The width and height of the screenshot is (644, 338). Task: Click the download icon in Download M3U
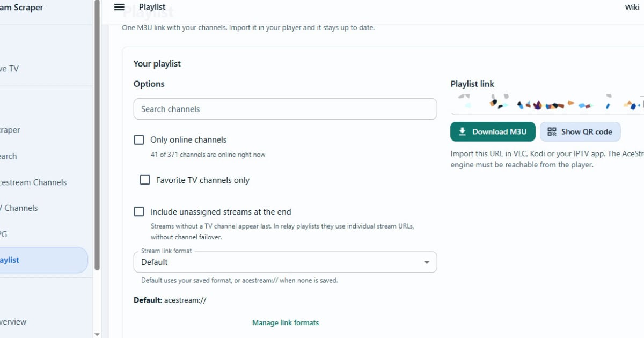463,131
